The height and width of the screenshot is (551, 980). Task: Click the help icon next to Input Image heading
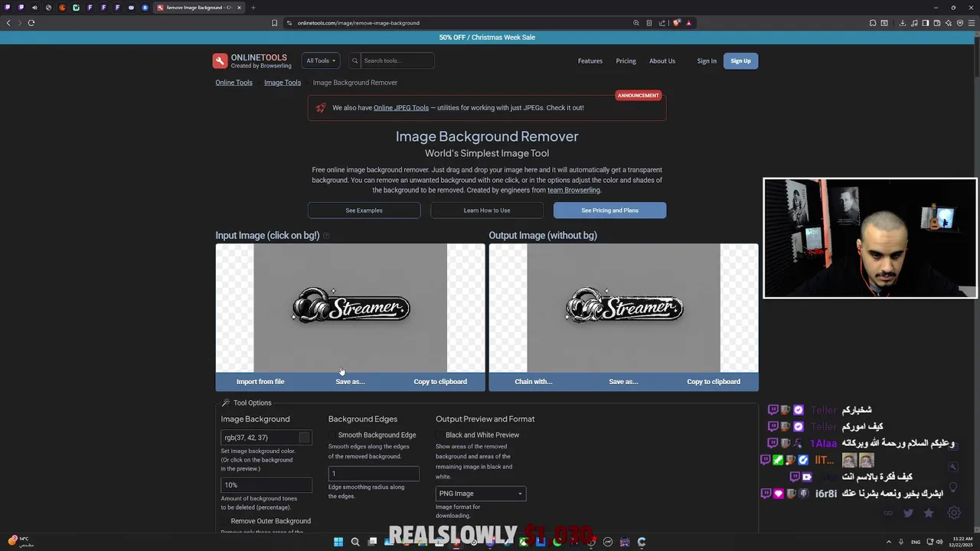coord(326,236)
